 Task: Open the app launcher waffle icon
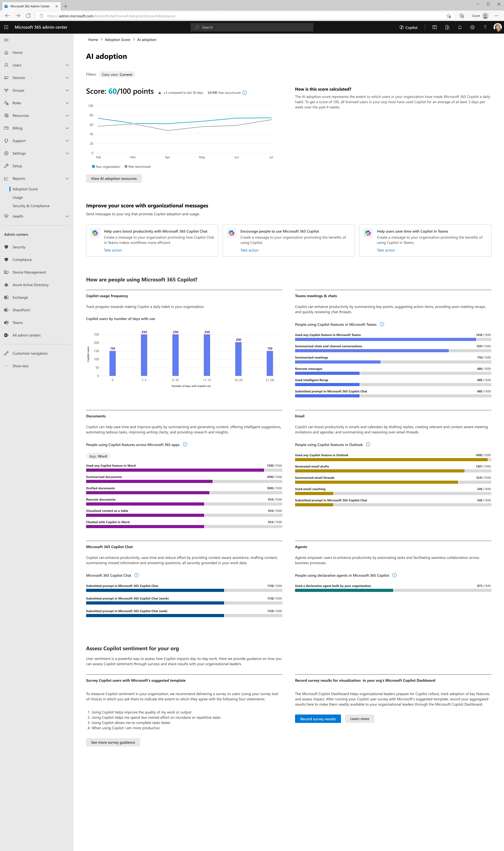tap(6, 27)
